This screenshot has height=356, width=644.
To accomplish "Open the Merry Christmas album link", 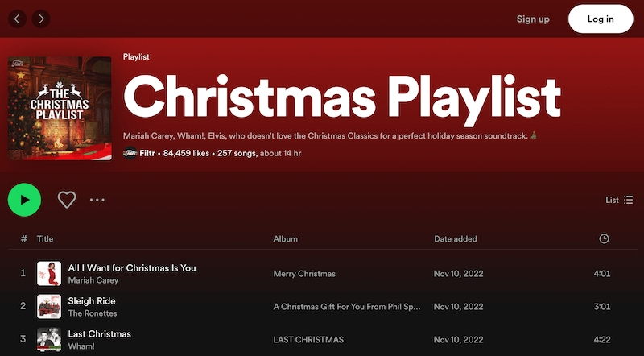I will (304, 274).
